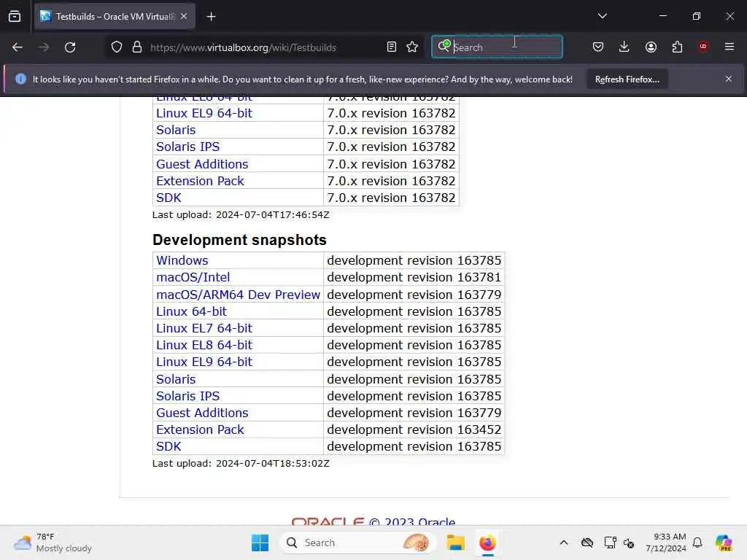The image size is (747, 560).
Task: Click the 'Development snapshots' heading
Action: click(x=239, y=240)
